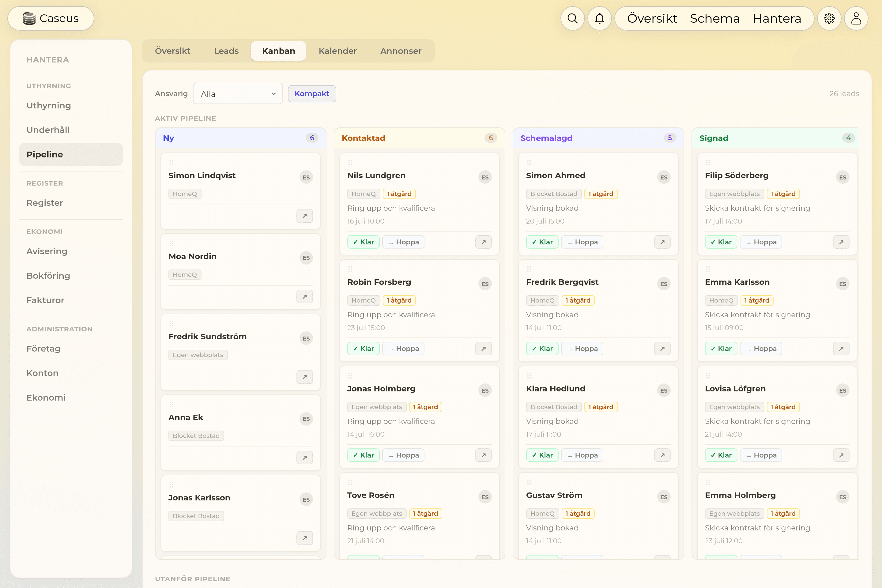
Task: Open Uthyrning in sidebar
Action: [71, 105]
